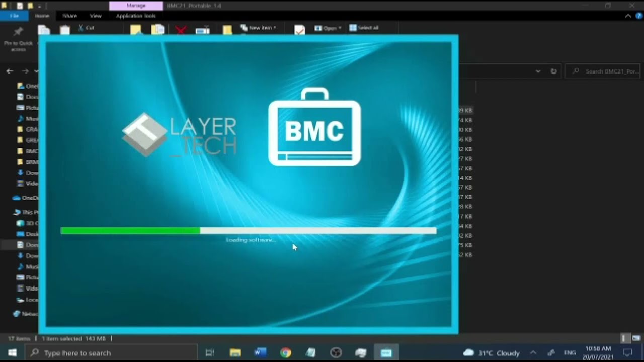Collapse the ribbon with chevron arrow
Viewport: 644px width, 362px height.
point(628,16)
